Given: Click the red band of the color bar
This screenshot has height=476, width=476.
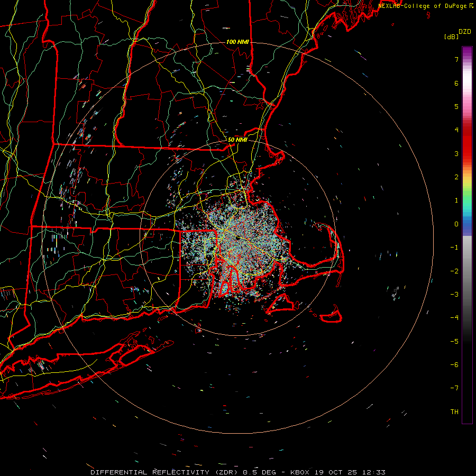Looking at the screenshot, I should click(x=467, y=143).
